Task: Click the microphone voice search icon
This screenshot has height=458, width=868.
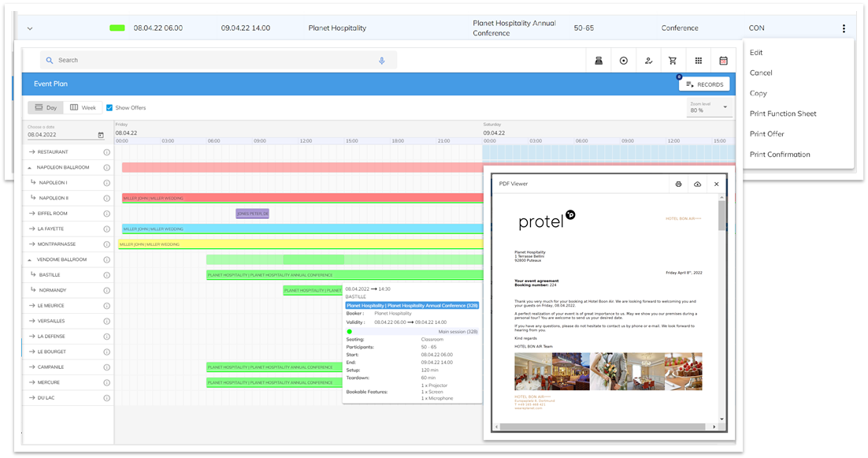Action: (381, 61)
